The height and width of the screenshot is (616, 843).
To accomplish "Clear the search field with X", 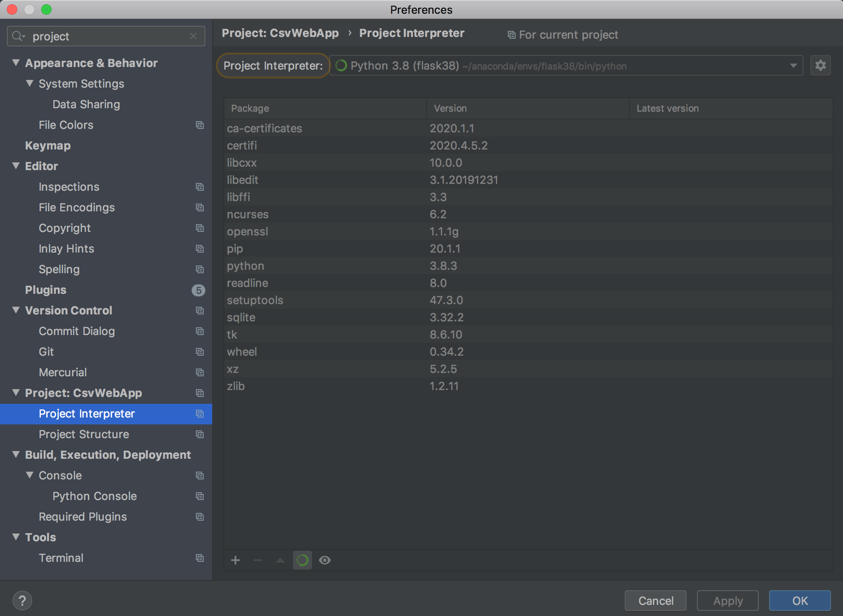I will [x=193, y=37].
